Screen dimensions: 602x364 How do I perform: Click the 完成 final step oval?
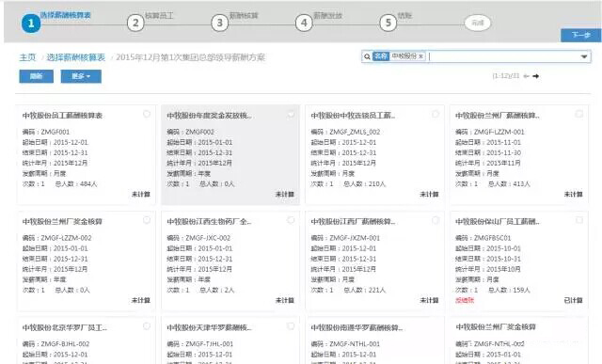(x=477, y=23)
